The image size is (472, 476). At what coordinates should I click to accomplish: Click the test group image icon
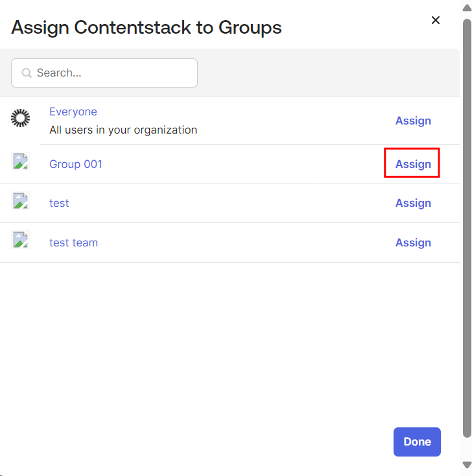point(20,200)
